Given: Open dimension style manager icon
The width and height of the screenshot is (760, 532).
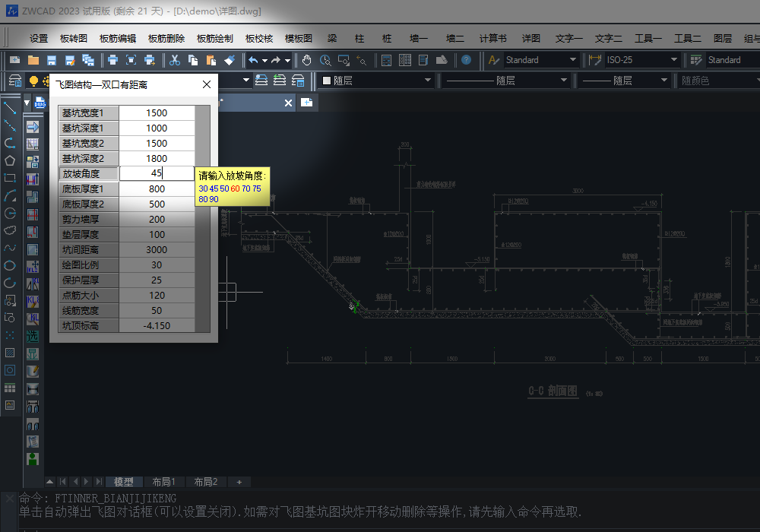Looking at the screenshot, I should pos(595,60).
